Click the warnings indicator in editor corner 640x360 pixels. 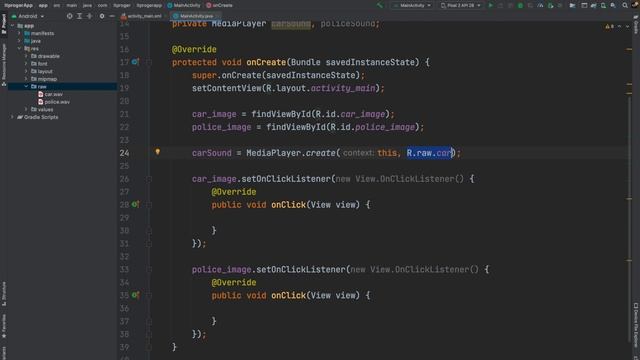pos(609,27)
